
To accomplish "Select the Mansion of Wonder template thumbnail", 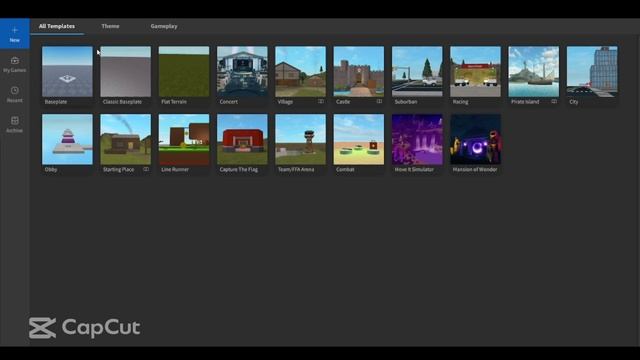I will click(476, 139).
